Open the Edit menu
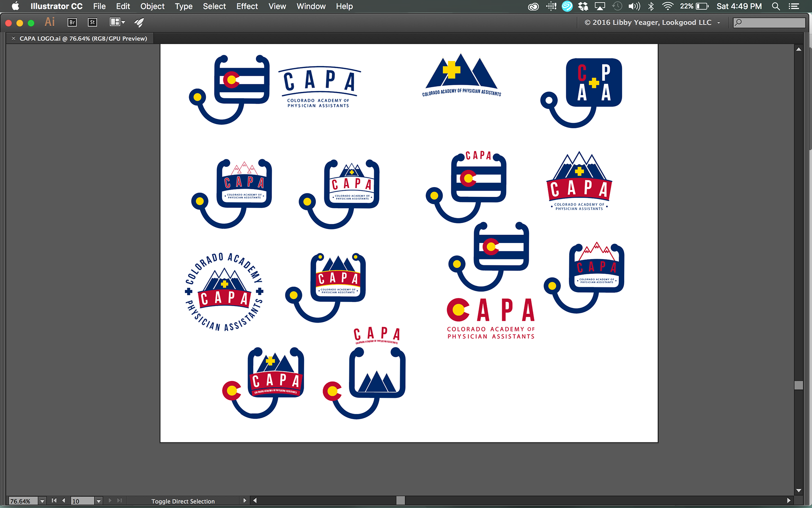The image size is (812, 508). [x=123, y=6]
